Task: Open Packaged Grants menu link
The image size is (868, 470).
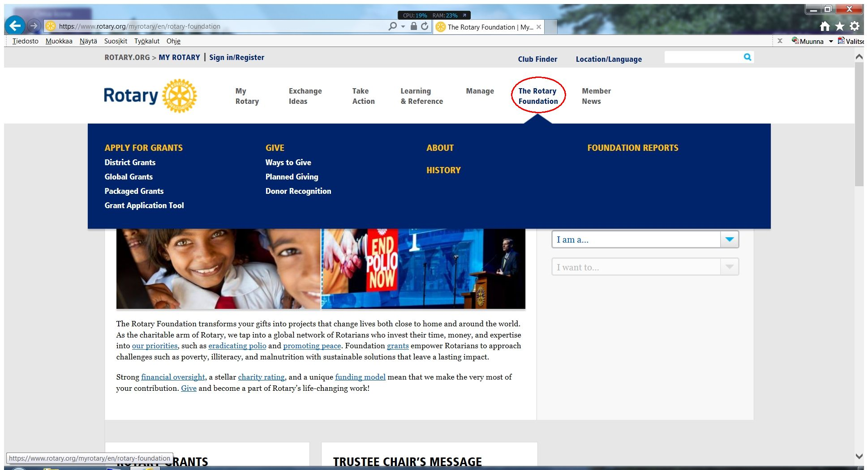Action: (134, 191)
